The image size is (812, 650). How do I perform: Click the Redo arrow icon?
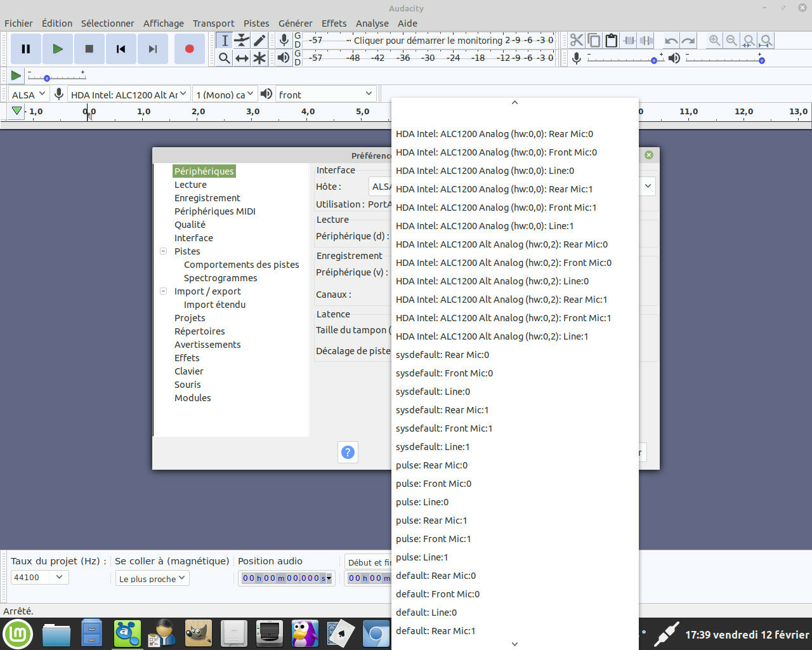tap(688, 41)
